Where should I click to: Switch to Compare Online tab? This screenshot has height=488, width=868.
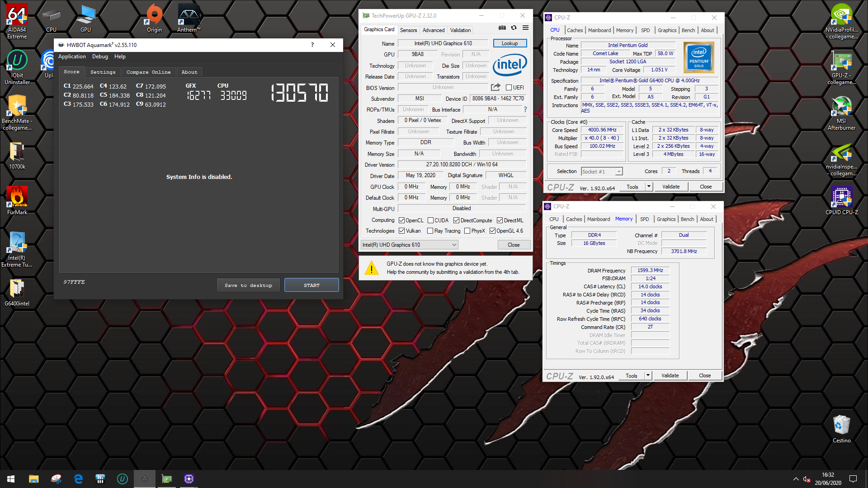click(148, 72)
